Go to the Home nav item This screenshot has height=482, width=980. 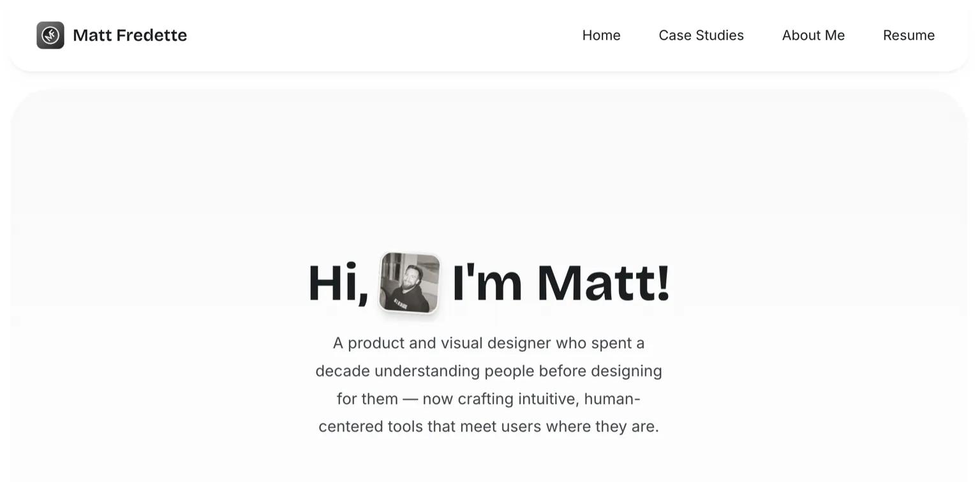click(601, 35)
